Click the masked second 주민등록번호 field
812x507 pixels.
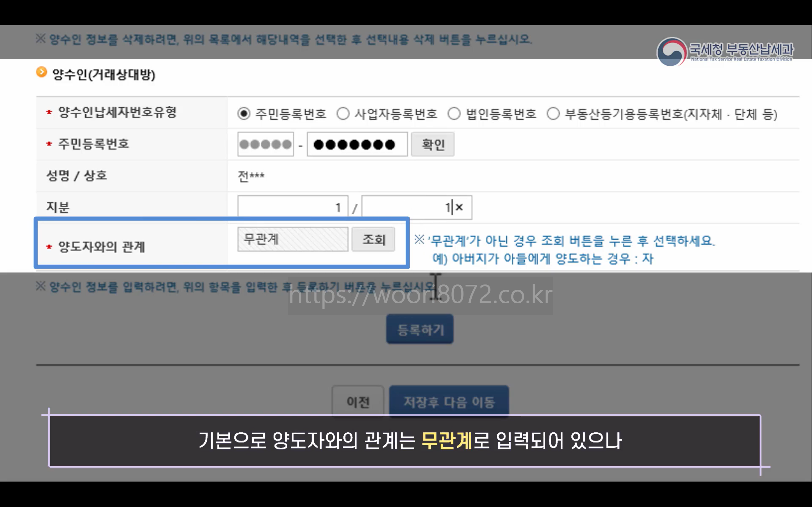pos(357,144)
